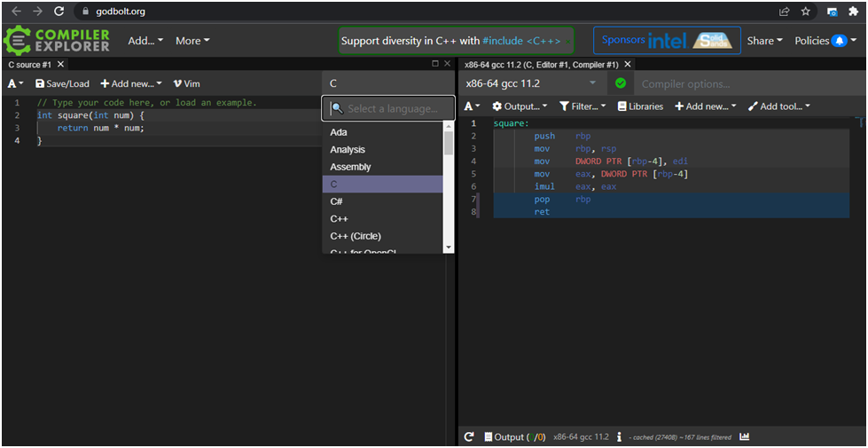Open the Add tool dropdown
The image size is (868, 448).
(x=778, y=106)
